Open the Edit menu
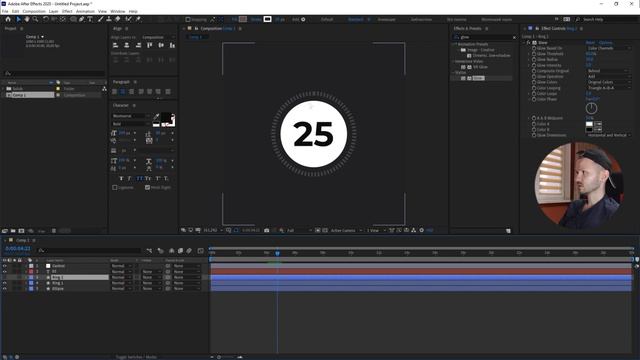The image size is (640, 360). point(16,11)
